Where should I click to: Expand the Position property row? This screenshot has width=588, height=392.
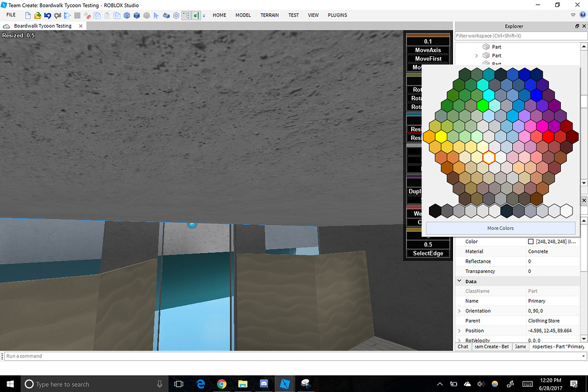click(459, 330)
